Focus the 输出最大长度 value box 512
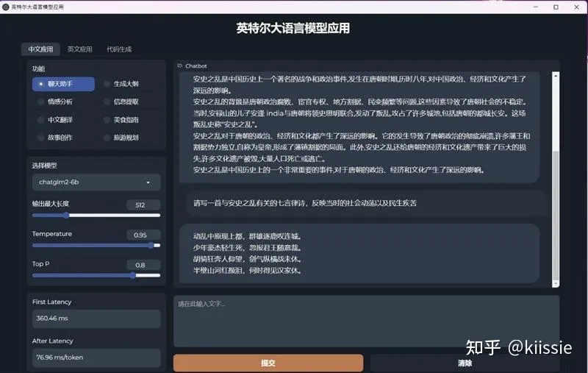This screenshot has height=373, width=588. [143, 205]
